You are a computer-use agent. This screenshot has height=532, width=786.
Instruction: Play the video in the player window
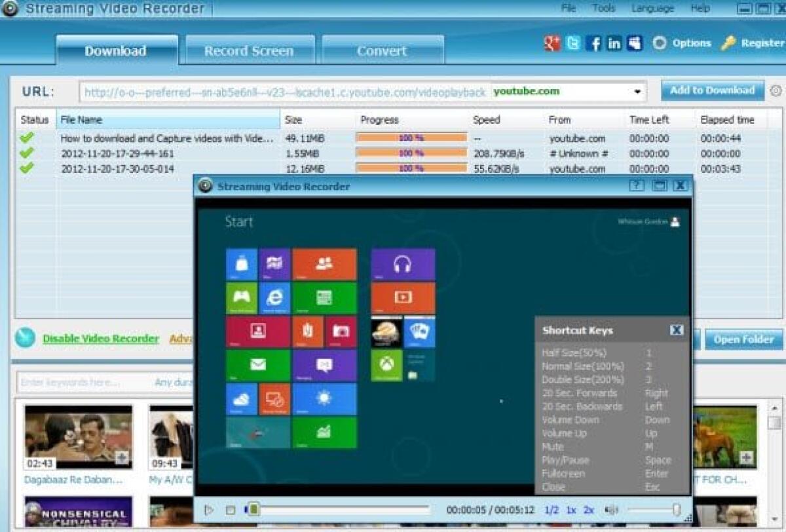[210, 508]
